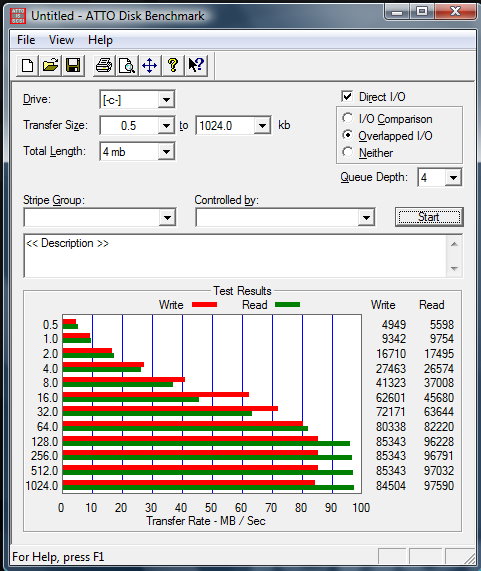The height and width of the screenshot is (571, 481).
Task: Click the 512.0 transfer size row label
Action: click(x=44, y=470)
